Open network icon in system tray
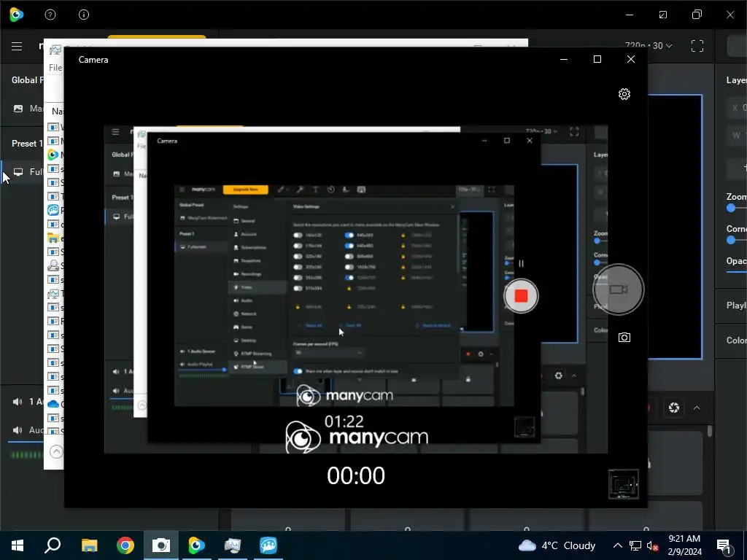 point(635,545)
